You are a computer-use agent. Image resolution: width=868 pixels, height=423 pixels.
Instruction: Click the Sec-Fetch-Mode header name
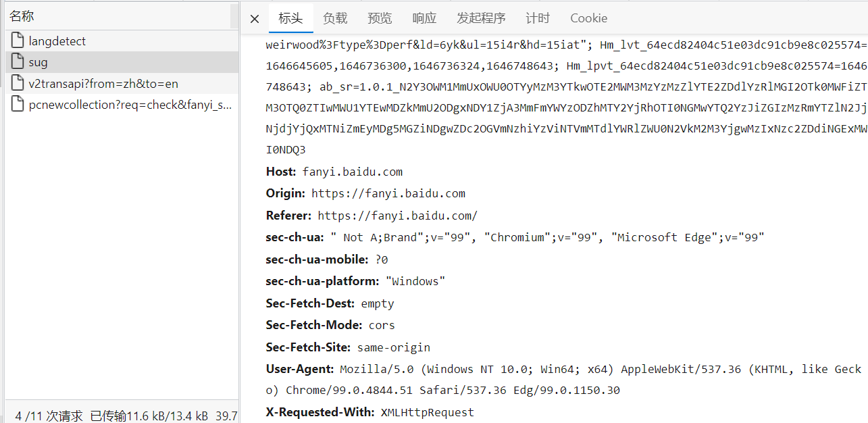pos(314,325)
